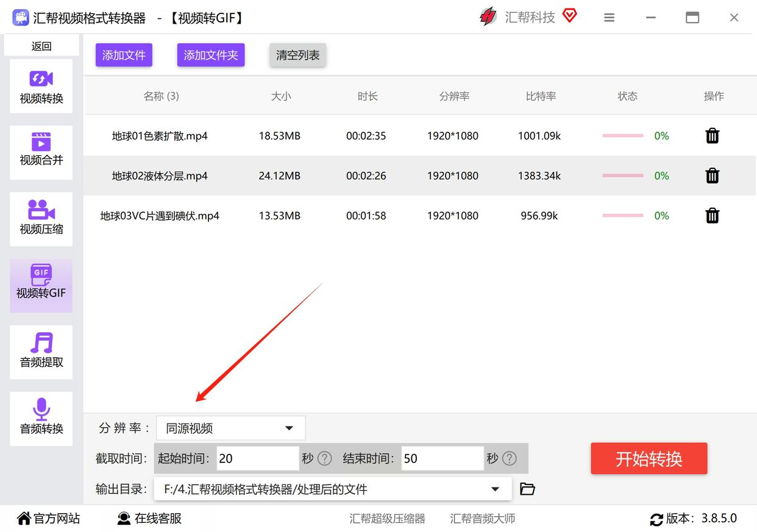Click help icon beside end time
757x532 pixels.
point(510,458)
